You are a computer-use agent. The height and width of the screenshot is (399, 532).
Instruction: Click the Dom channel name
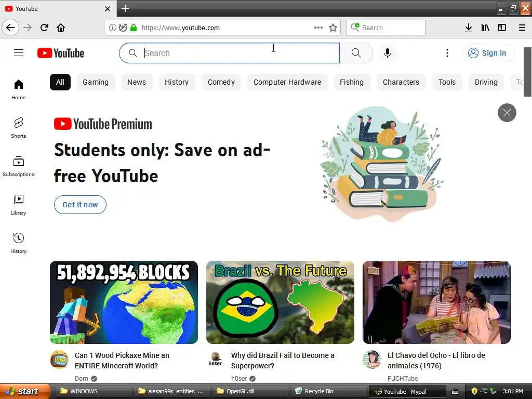point(82,378)
